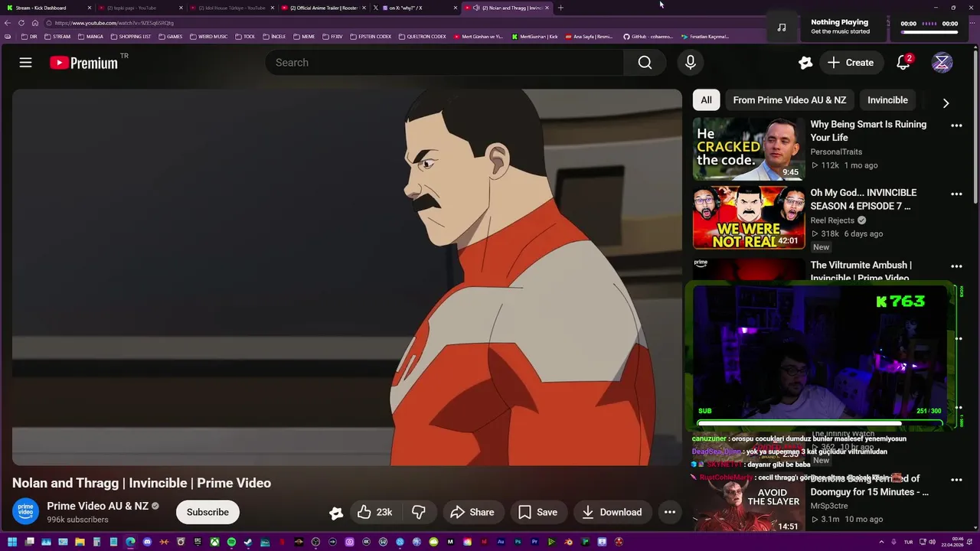Click the Prime Video channel avatar

(25, 512)
